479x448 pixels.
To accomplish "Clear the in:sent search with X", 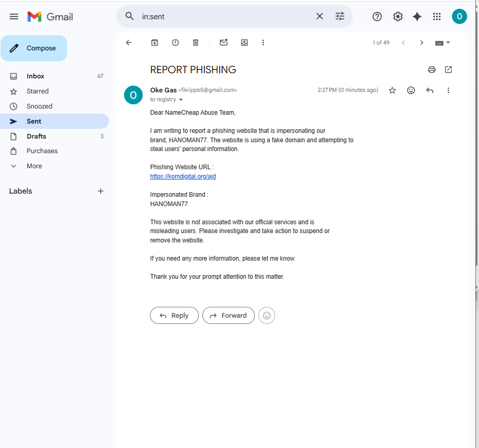I will pyautogui.click(x=320, y=16).
